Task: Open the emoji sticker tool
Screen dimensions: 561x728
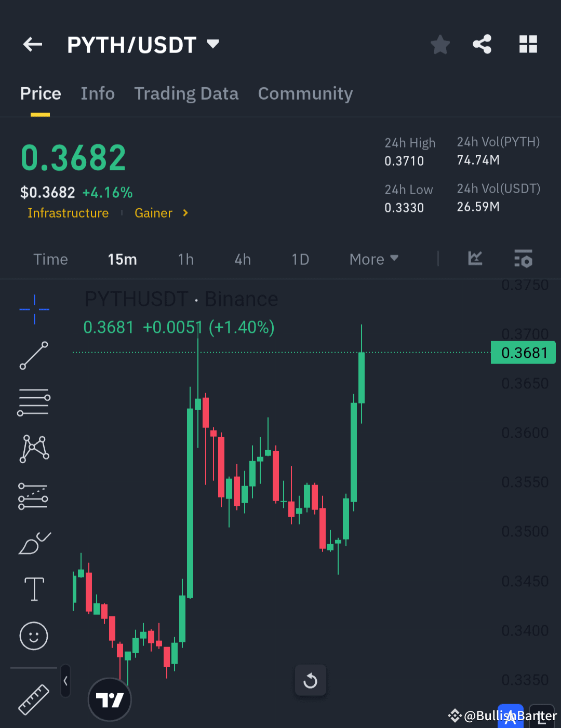Action: pyautogui.click(x=33, y=636)
